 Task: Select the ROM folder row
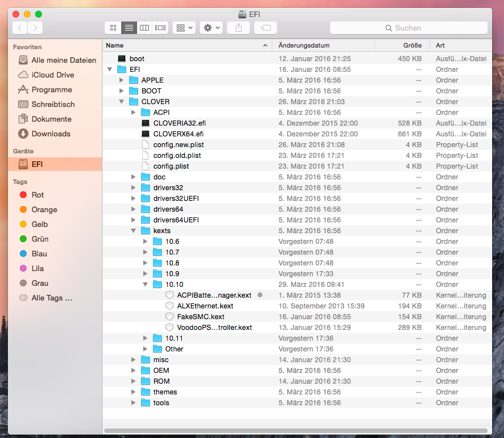tap(297, 381)
